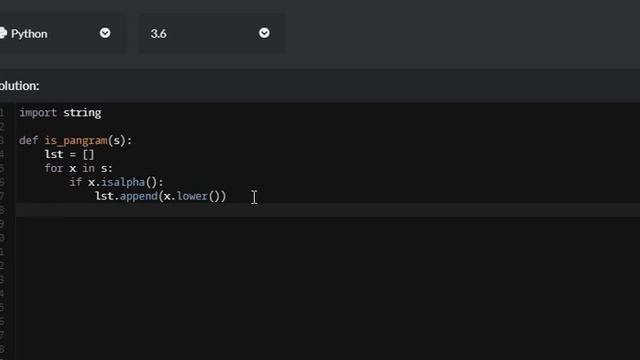Click the 'def is_pangram(s):' line

point(76,141)
